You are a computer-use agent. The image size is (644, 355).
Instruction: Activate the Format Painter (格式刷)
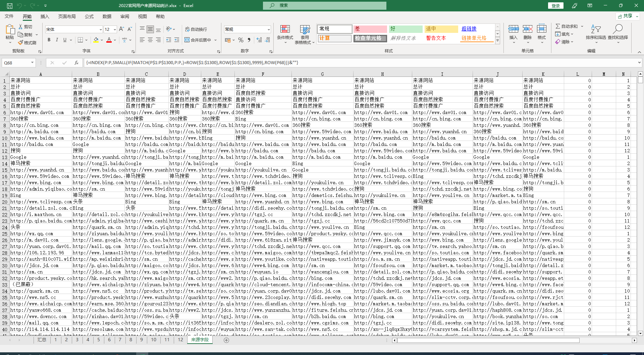27,43
